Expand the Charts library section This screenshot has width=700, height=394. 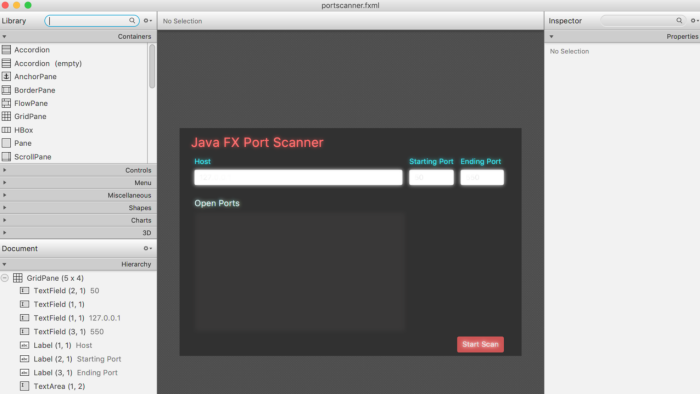(x=4, y=220)
